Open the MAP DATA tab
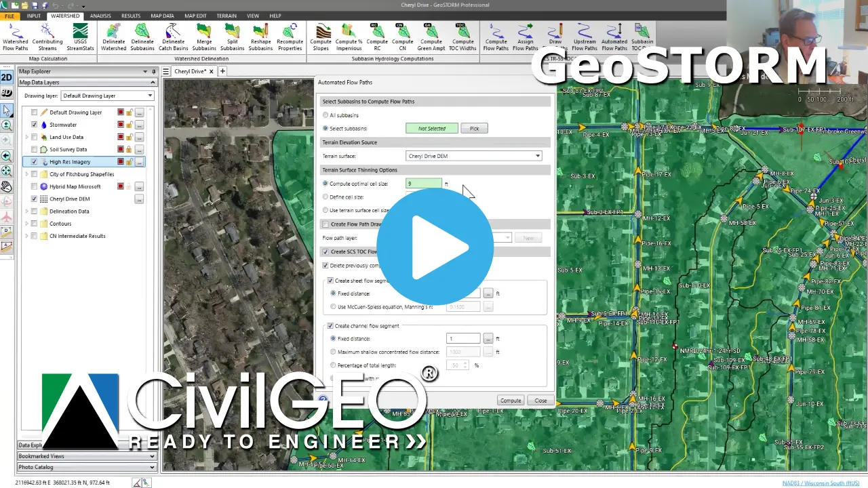Viewport: 868px width, 488px height. point(162,16)
